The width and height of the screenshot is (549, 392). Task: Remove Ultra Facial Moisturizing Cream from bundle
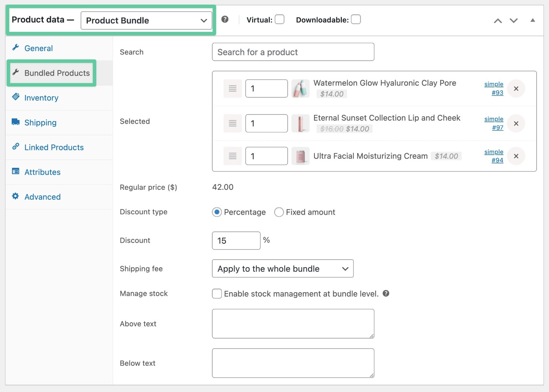516,156
